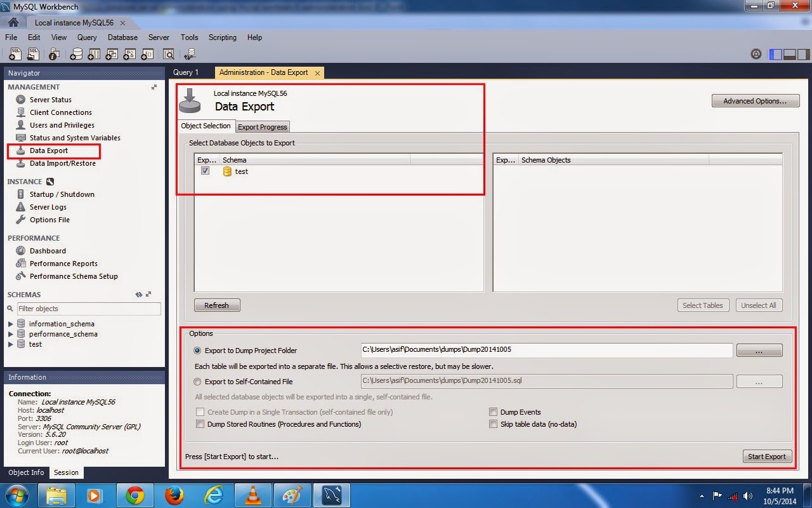Create a new SQL tab for queries

coord(14,54)
